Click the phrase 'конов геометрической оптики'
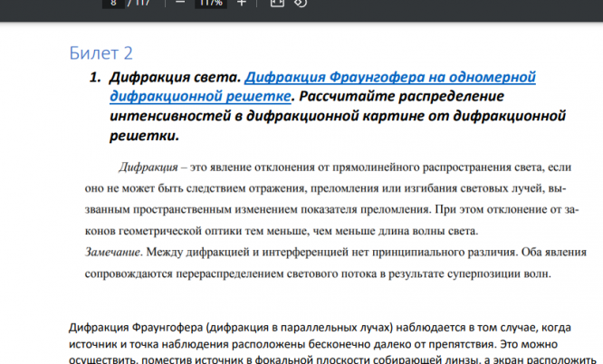This screenshot has height=364, width=603. [x=143, y=231]
